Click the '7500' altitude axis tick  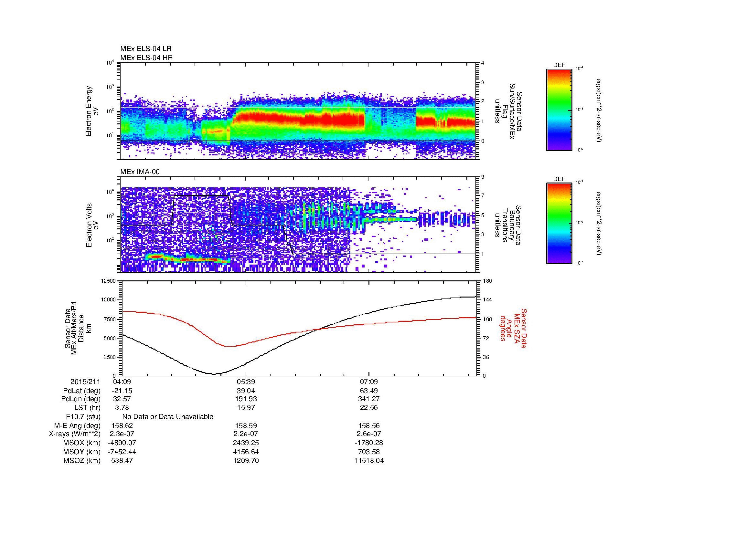click(110, 319)
